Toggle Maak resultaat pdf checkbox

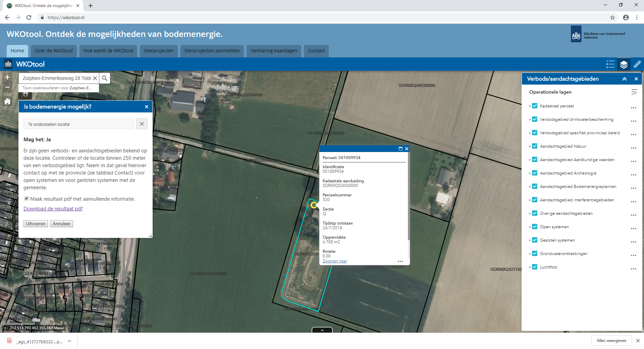(x=26, y=199)
